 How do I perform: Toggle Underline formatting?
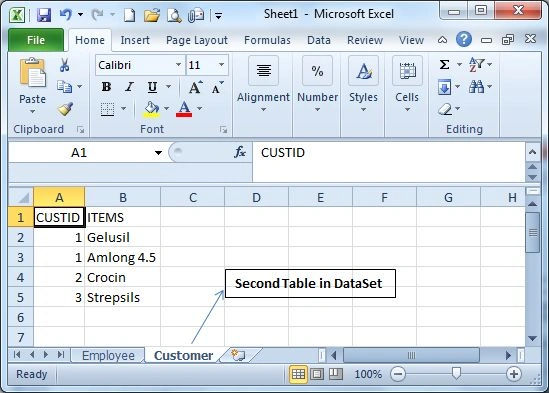[152, 87]
